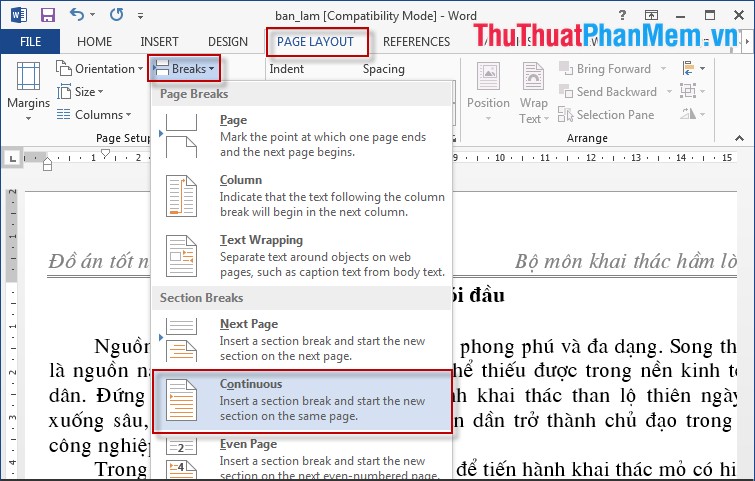Screen dimensions: 755x481
Task: Open the Selection Pane
Action: click(606, 115)
